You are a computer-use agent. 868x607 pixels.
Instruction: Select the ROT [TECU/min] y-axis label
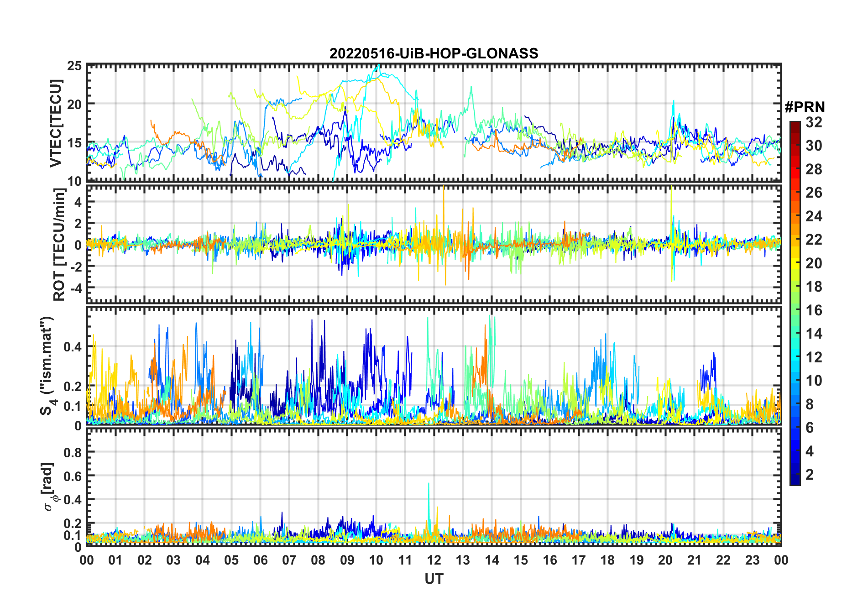click(x=59, y=244)
